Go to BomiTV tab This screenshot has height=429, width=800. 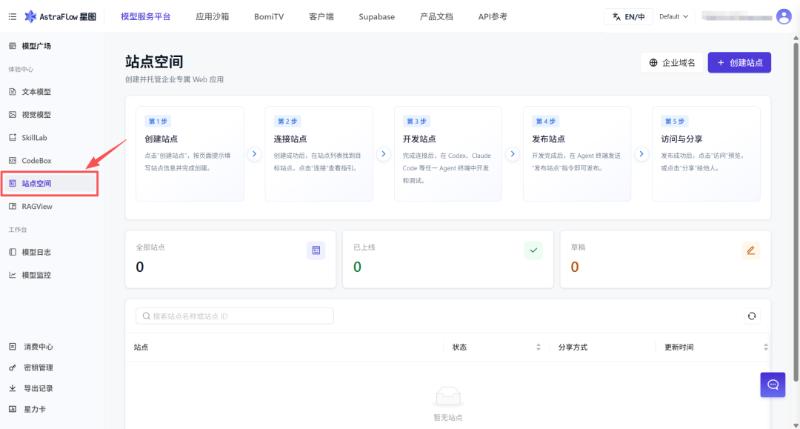(x=269, y=17)
